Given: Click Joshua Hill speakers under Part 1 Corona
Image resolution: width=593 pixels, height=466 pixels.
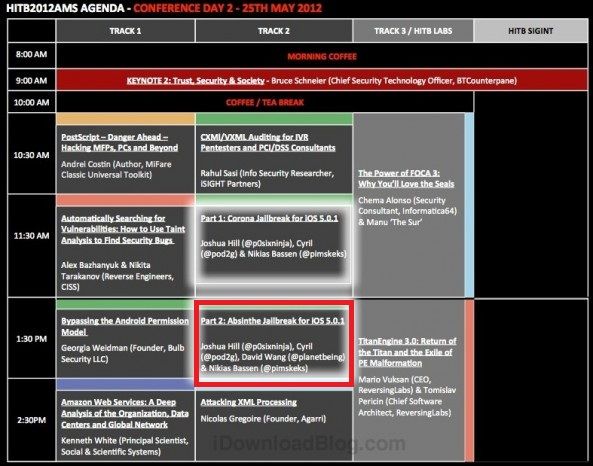Looking at the screenshot, I should (x=273, y=248).
